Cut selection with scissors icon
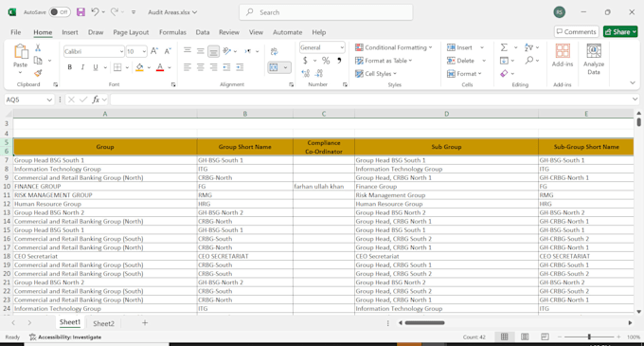Viewport: 644px width, 346px height. 38,47
